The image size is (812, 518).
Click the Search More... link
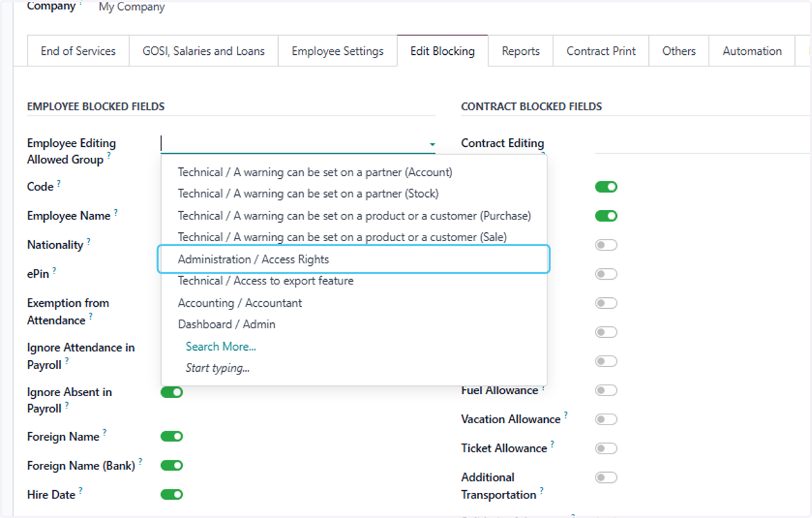pos(221,346)
